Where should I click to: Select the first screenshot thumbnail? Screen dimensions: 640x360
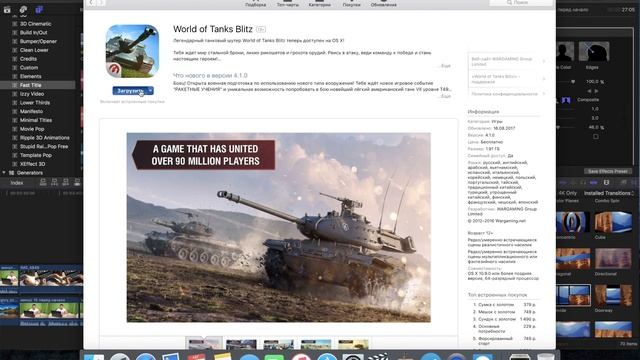pos(204,343)
